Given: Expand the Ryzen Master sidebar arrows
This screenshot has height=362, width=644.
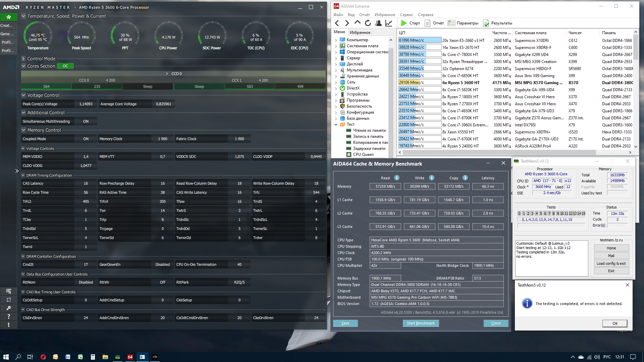Looking at the screenshot, I should (17, 171).
